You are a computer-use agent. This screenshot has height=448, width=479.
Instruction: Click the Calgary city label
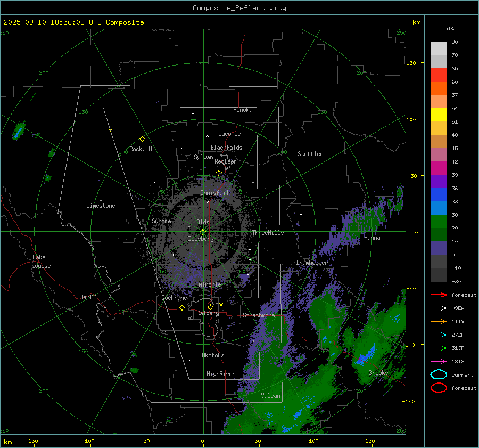click(208, 313)
